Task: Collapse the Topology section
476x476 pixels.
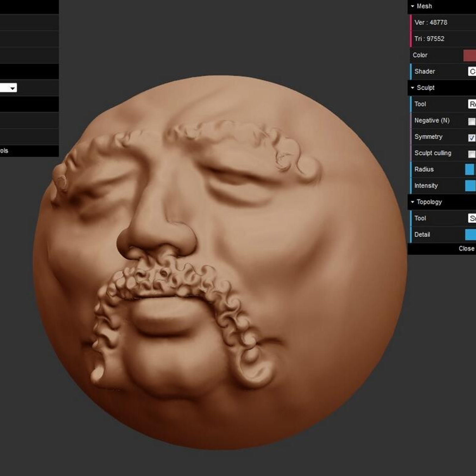Action: pos(429,202)
